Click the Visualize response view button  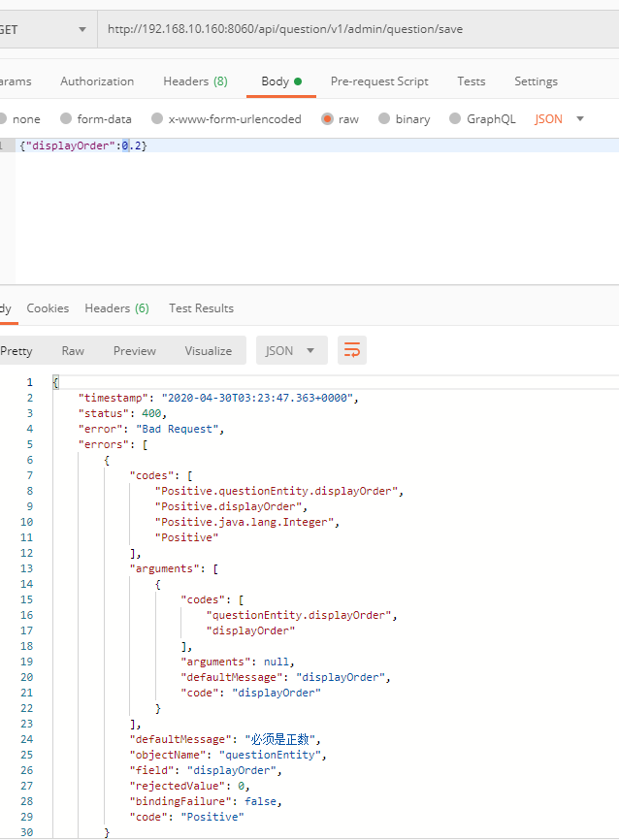tap(209, 351)
